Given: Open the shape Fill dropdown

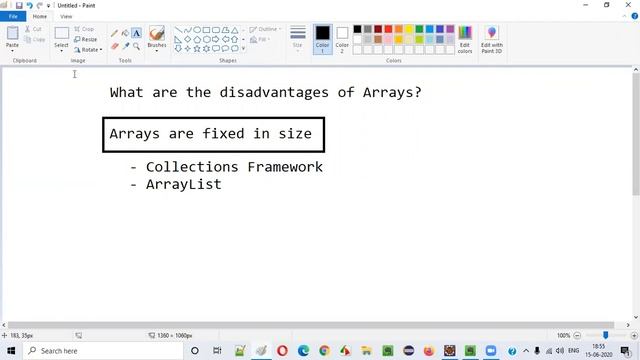Looking at the screenshot, I should point(260,40).
